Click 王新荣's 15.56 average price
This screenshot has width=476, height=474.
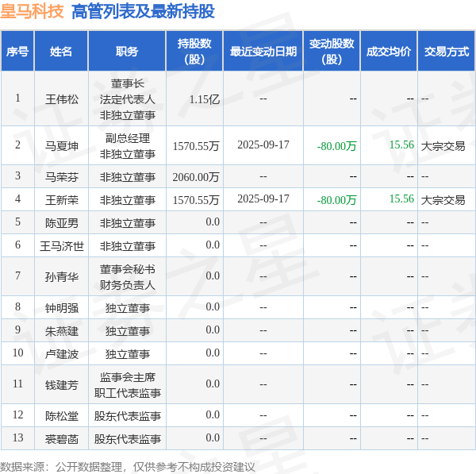(401, 198)
